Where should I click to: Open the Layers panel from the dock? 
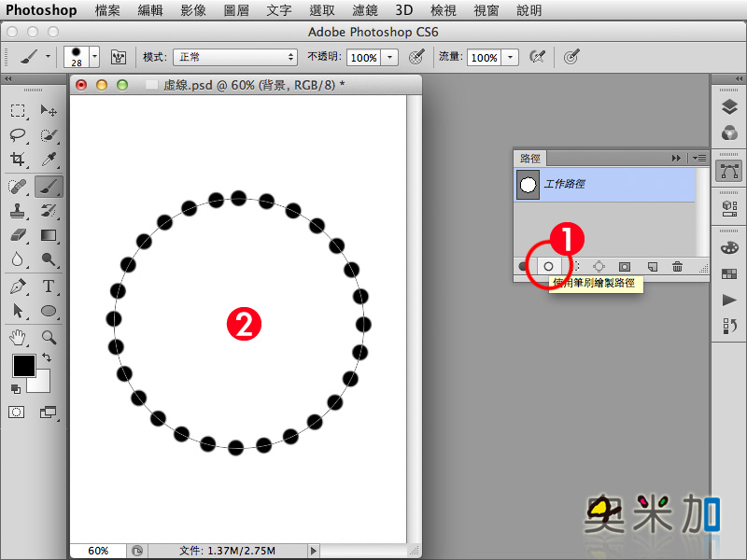(x=729, y=107)
